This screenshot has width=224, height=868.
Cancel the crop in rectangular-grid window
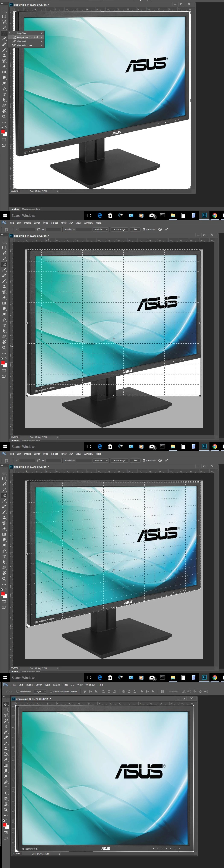coord(160,229)
